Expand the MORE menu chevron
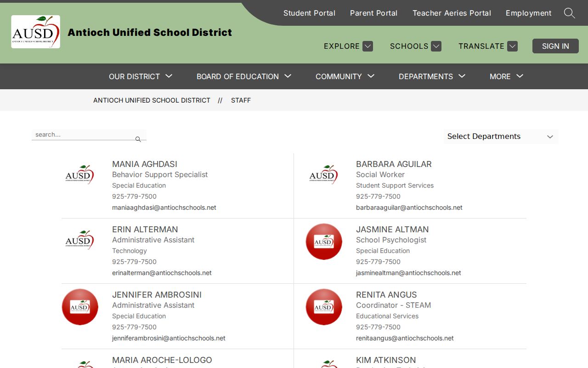The image size is (588, 368). (x=520, y=76)
